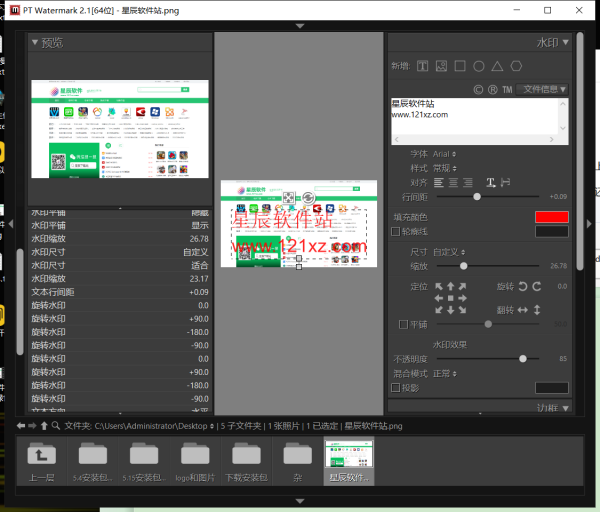600x512 pixels.
Task: Select the 星辰软件站.png thumbnail in filmstrip
Action: click(349, 461)
